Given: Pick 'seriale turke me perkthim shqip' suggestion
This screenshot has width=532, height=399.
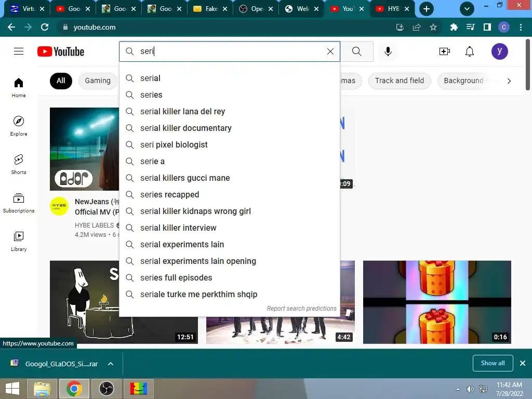Looking at the screenshot, I should 229,294.
